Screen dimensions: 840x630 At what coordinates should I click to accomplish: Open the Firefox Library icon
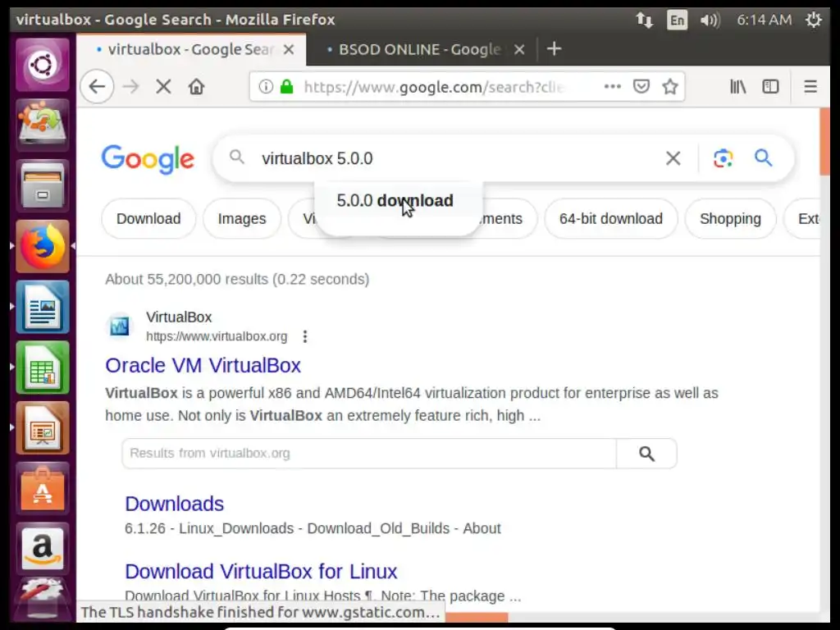tap(738, 86)
